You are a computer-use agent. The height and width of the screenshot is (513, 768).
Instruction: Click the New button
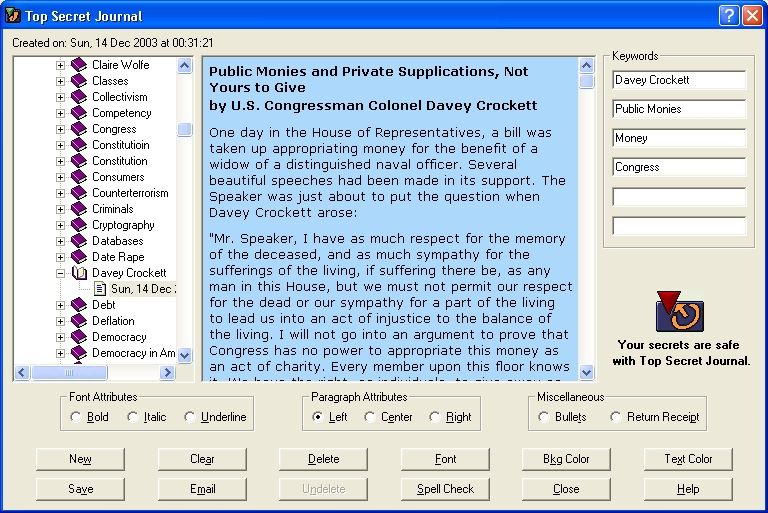[80, 459]
